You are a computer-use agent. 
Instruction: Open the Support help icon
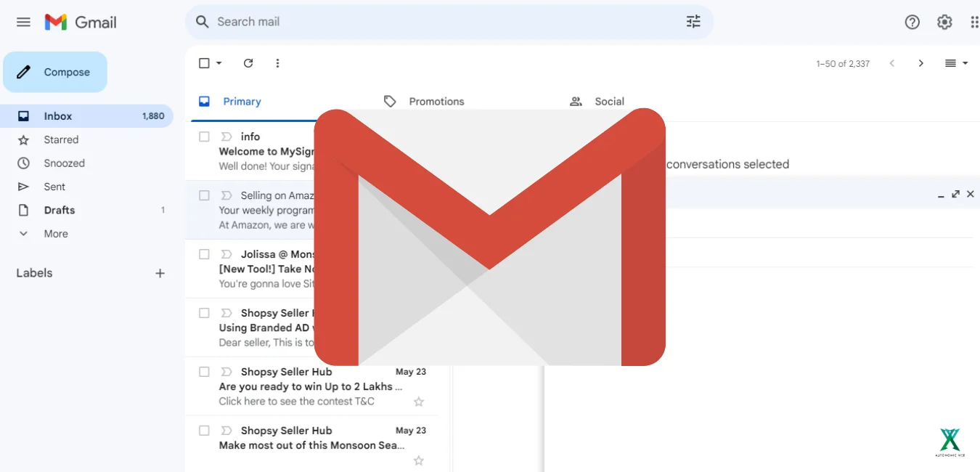click(912, 22)
